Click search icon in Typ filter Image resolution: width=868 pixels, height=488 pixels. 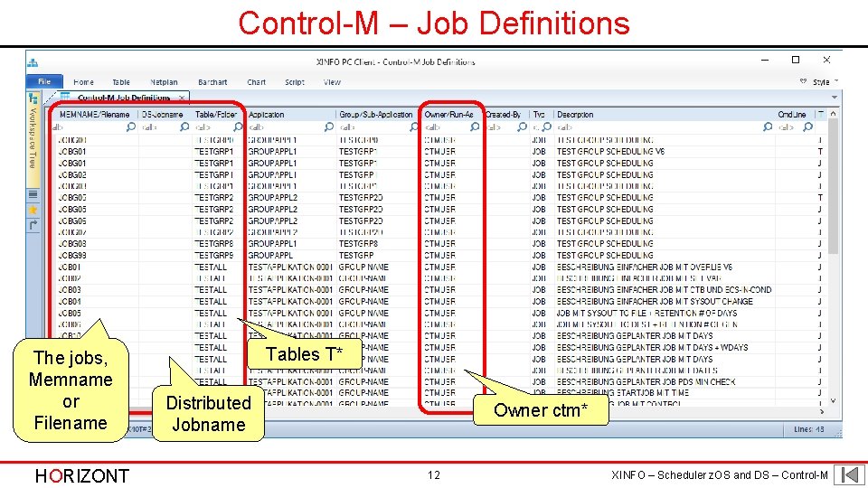click(547, 127)
